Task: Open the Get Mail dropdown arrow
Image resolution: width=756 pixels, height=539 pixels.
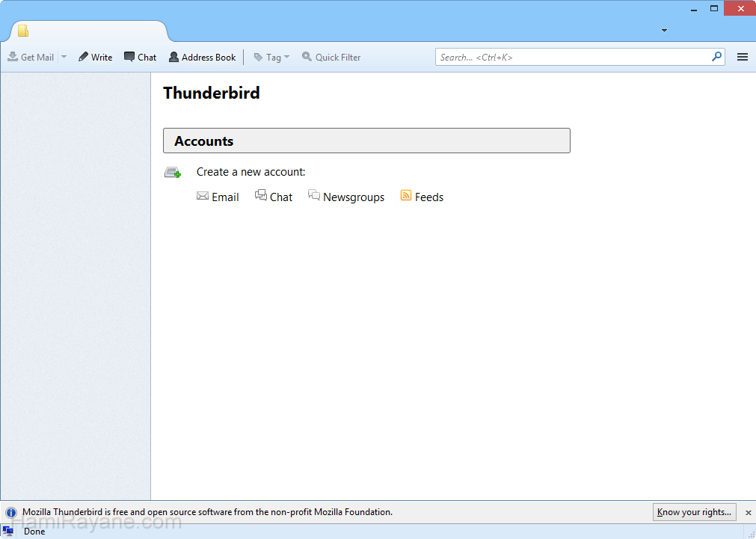Action: click(64, 57)
